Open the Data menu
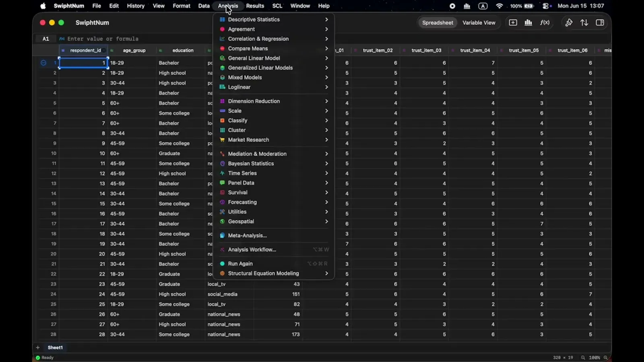Image resolution: width=644 pixels, height=362 pixels. coord(204,6)
